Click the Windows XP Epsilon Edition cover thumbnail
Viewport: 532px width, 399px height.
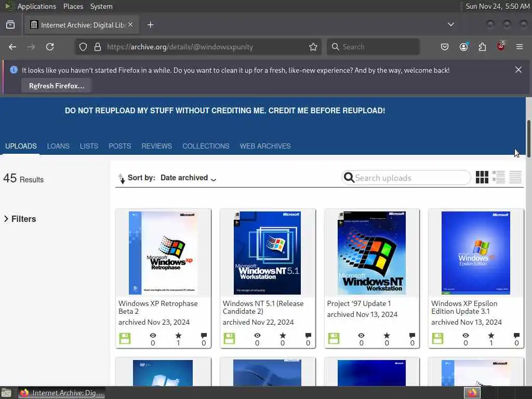[476, 253]
